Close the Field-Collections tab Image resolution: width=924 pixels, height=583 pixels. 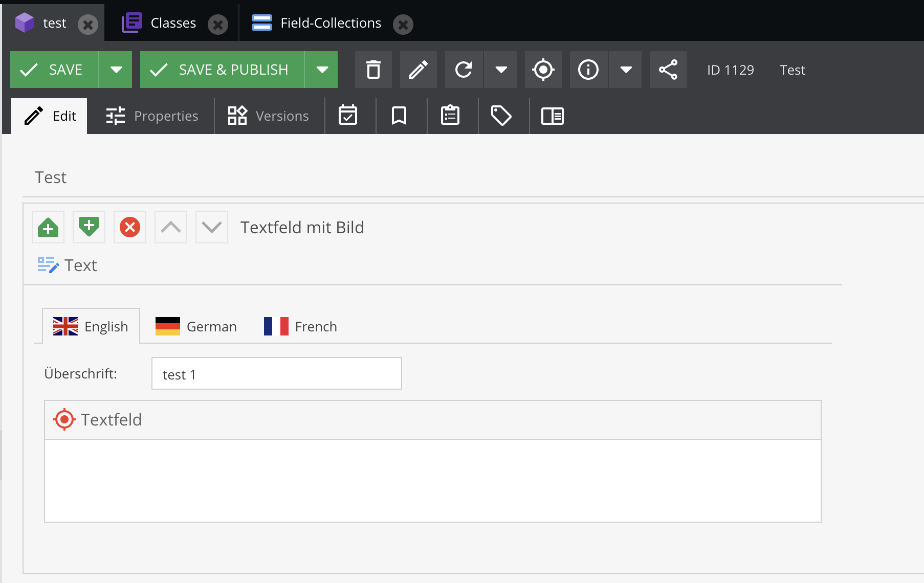tap(403, 24)
